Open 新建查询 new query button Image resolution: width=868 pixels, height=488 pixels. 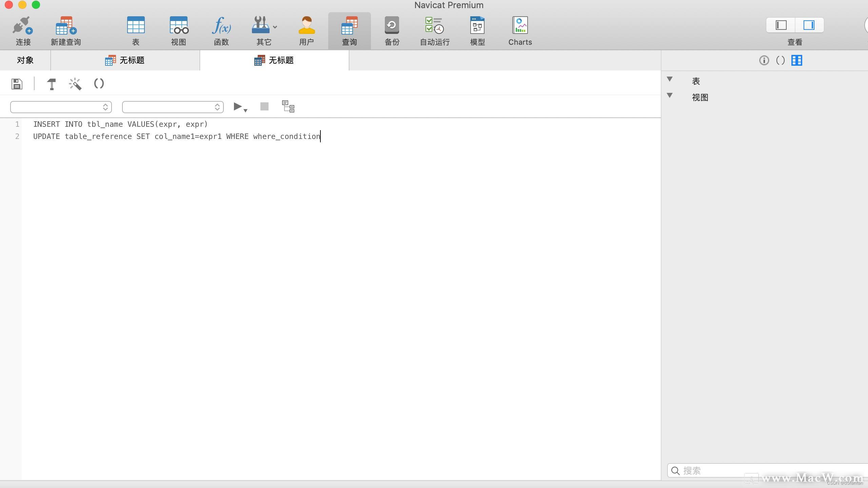click(x=66, y=25)
